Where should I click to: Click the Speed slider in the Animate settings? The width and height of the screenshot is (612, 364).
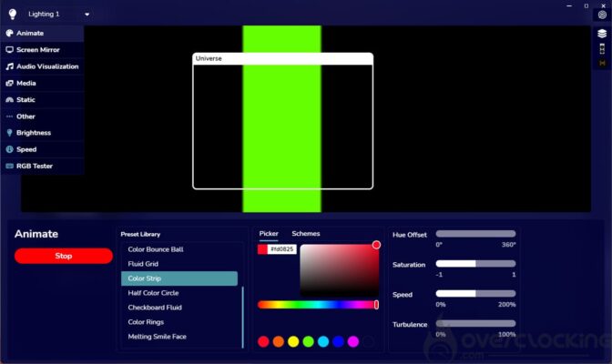coord(475,293)
